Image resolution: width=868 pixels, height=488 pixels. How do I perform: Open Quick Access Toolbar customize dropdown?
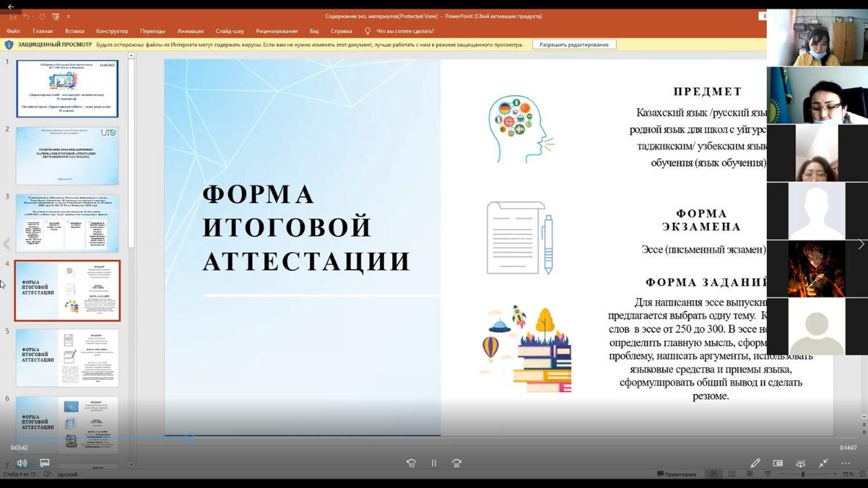[x=68, y=16]
